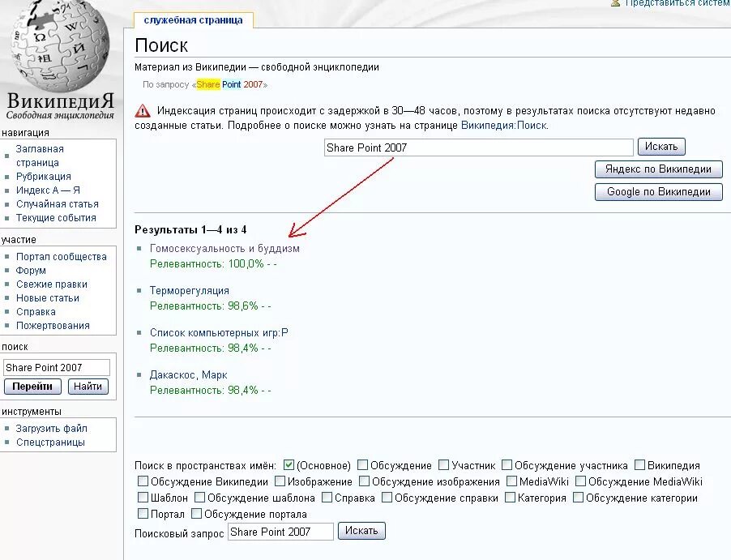Click the Найти button in sidebar
The height and width of the screenshot is (560, 731).
88,387
